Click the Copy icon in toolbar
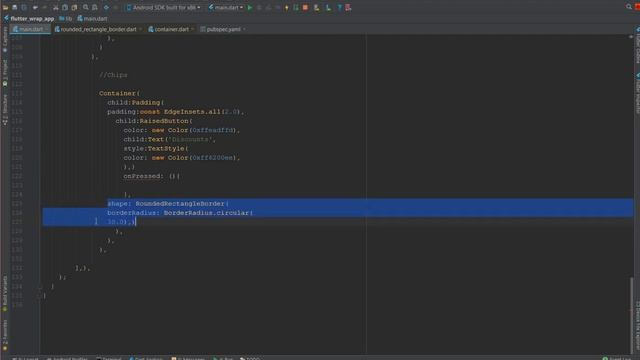 click(x=65, y=7)
